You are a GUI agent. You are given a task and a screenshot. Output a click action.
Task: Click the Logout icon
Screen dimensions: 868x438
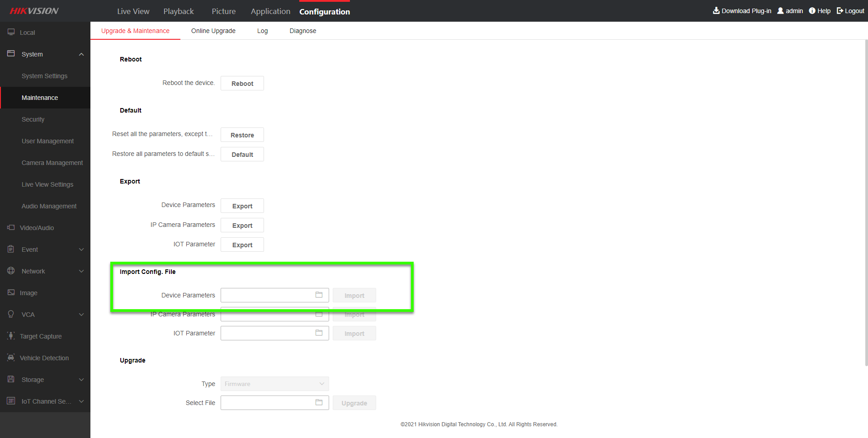coord(840,10)
